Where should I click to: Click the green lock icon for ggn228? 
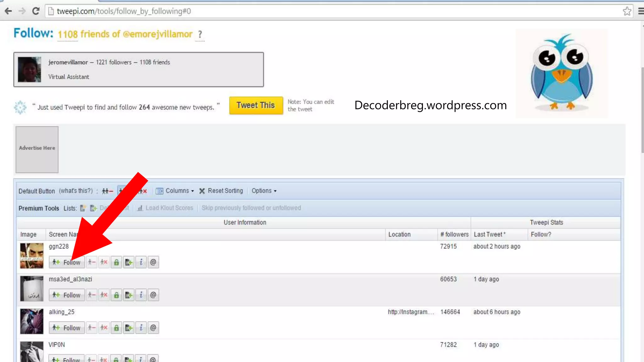[116, 262]
